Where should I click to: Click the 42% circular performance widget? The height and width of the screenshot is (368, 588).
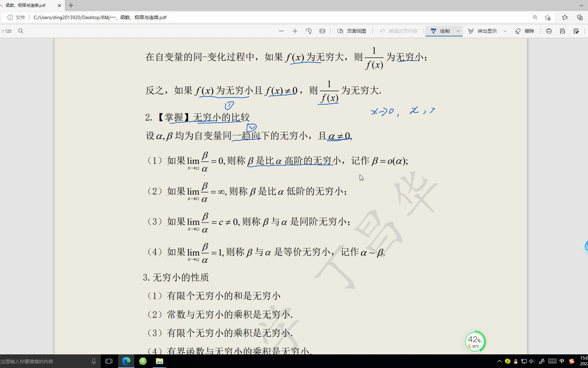click(475, 341)
